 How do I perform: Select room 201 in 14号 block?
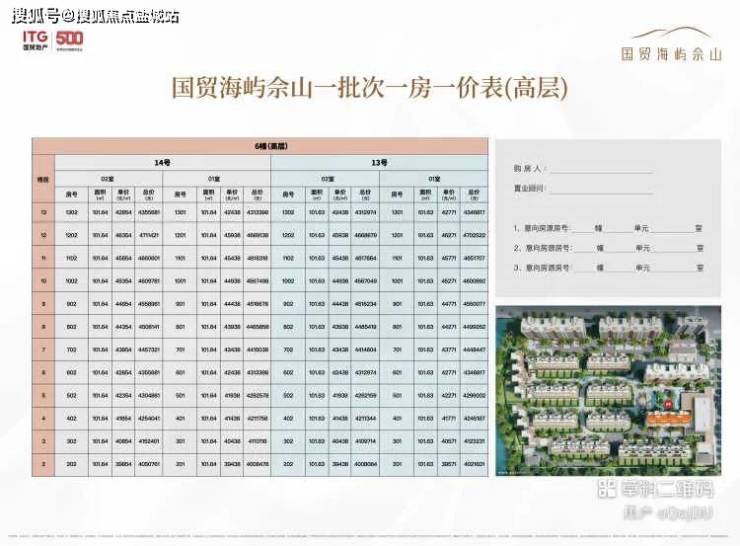(x=180, y=464)
